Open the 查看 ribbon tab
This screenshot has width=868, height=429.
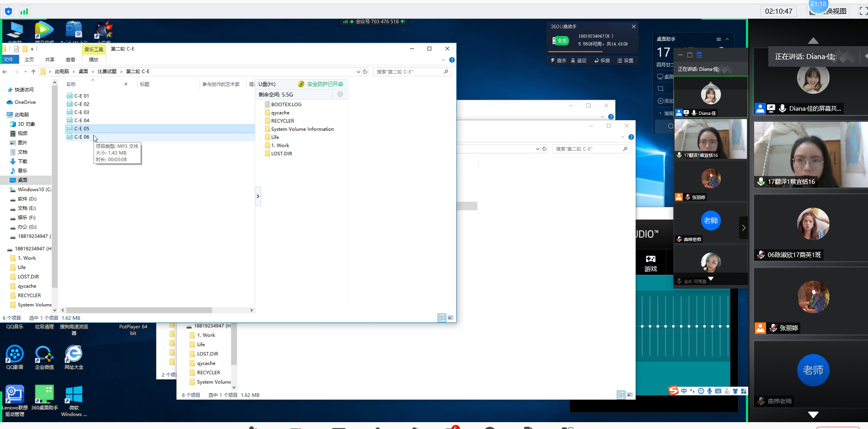(x=70, y=59)
